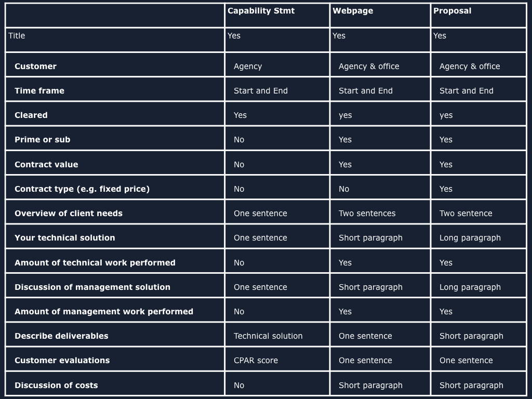This screenshot has width=532, height=399.
Task: Click the Contract value row label
Action: coord(46,164)
